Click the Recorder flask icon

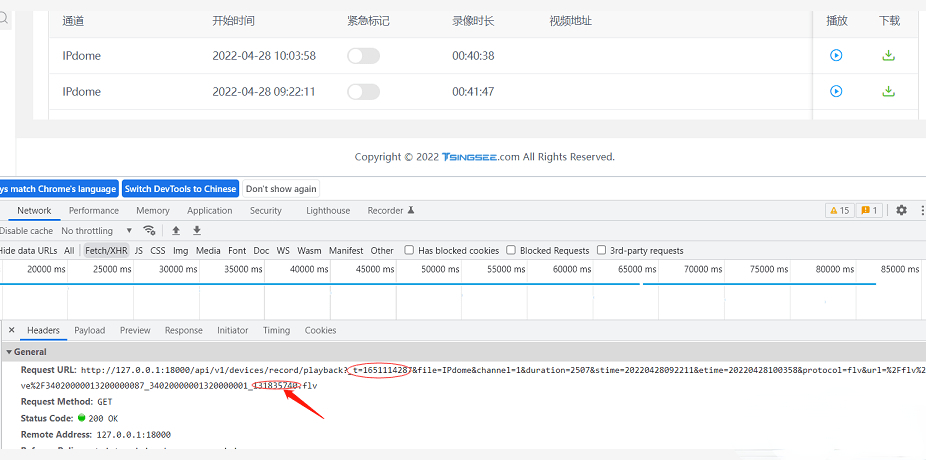click(x=411, y=210)
